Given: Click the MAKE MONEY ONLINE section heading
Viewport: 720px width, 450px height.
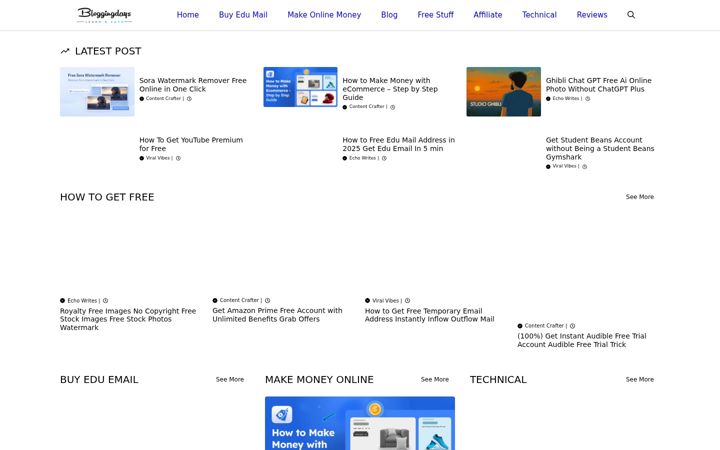Looking at the screenshot, I should tap(319, 380).
